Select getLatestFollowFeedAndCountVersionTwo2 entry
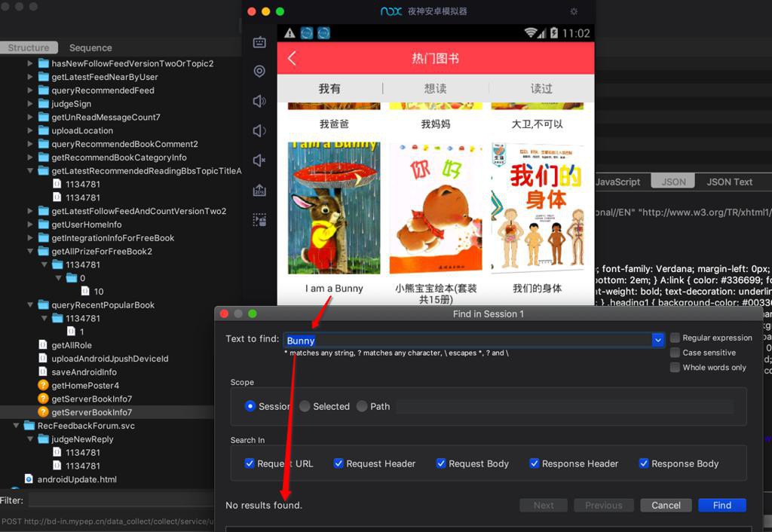Viewport: 772px width, 532px height. pyautogui.click(x=139, y=211)
